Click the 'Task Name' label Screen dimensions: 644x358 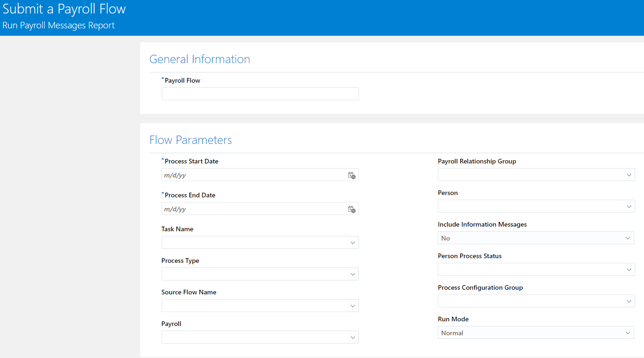(x=177, y=229)
